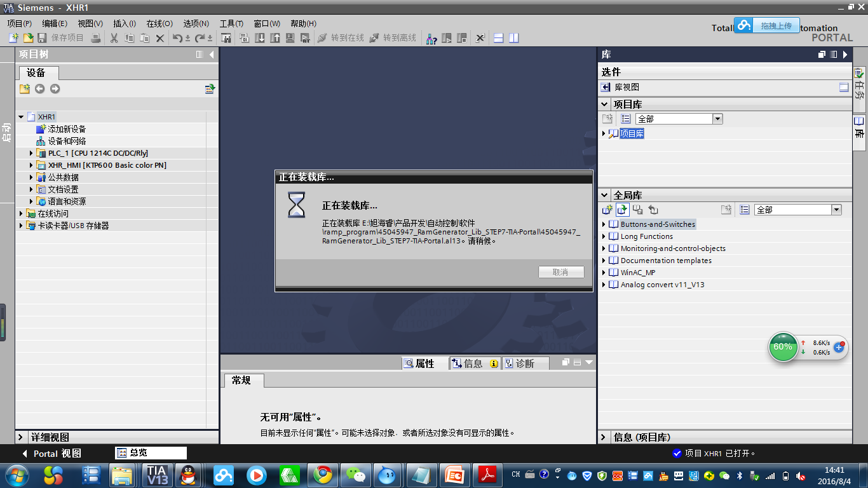Open WeChat from the taskbar
868x488 pixels.
tap(356, 475)
